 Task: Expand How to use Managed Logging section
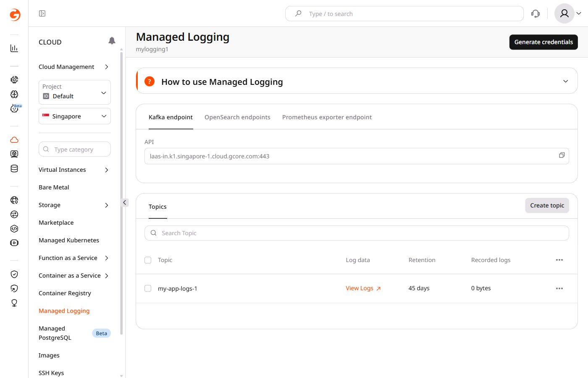click(566, 81)
